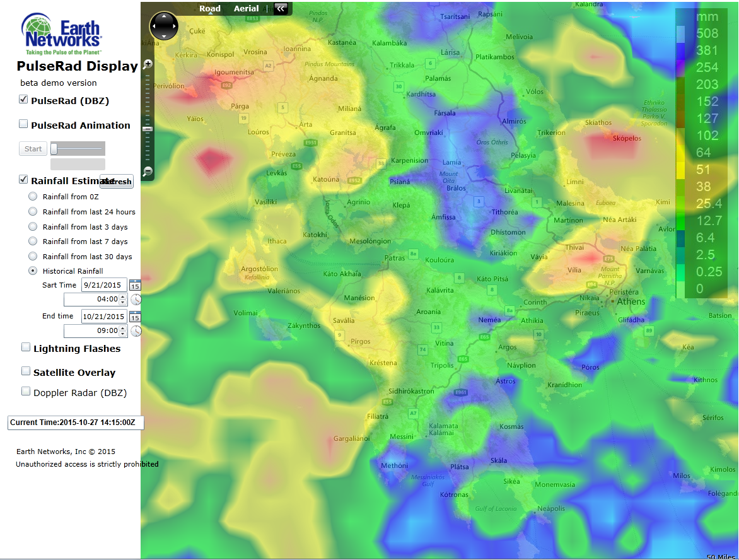Switch to the Road map view
Viewport: 739px width, 560px height.
[x=210, y=8]
